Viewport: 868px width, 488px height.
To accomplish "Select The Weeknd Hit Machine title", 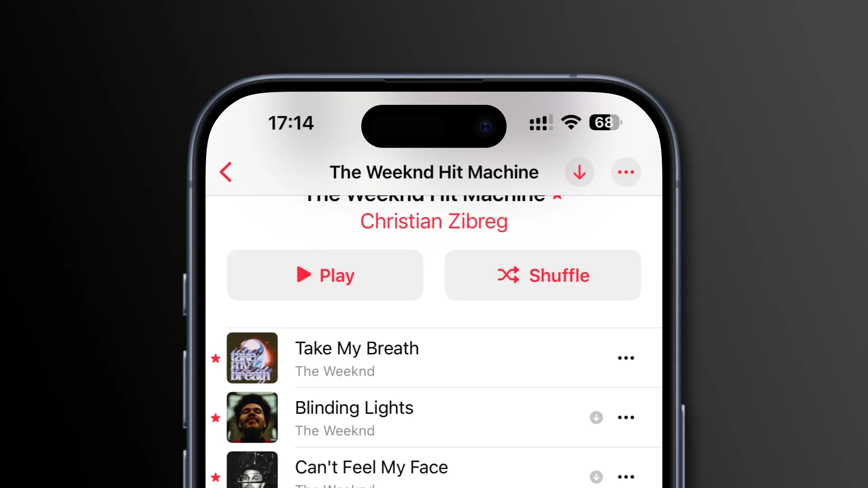I will pyautogui.click(x=434, y=172).
